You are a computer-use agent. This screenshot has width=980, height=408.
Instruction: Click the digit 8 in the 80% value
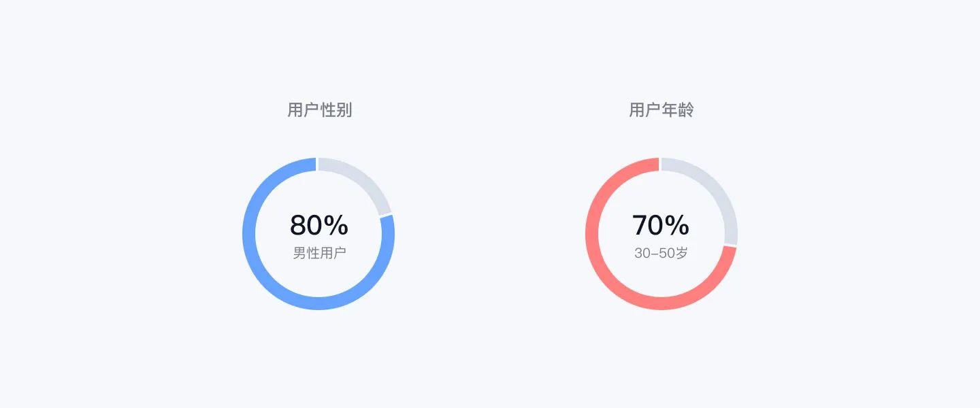(298, 225)
